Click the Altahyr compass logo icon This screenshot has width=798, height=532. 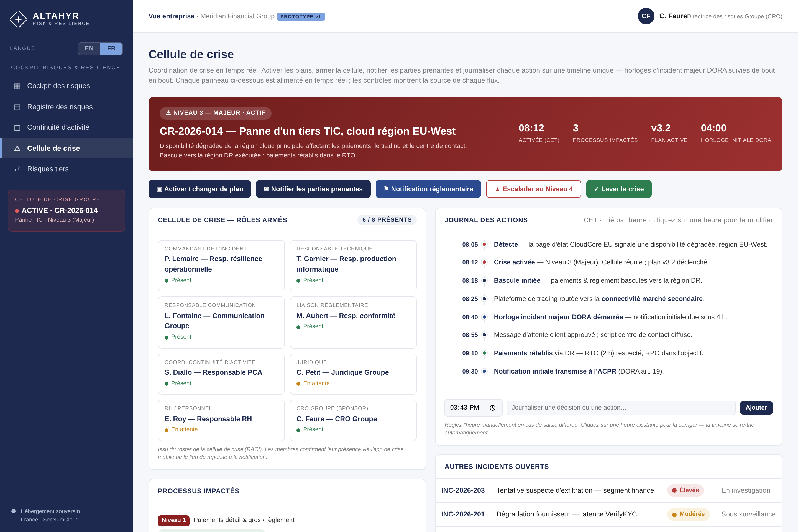coord(18,19)
